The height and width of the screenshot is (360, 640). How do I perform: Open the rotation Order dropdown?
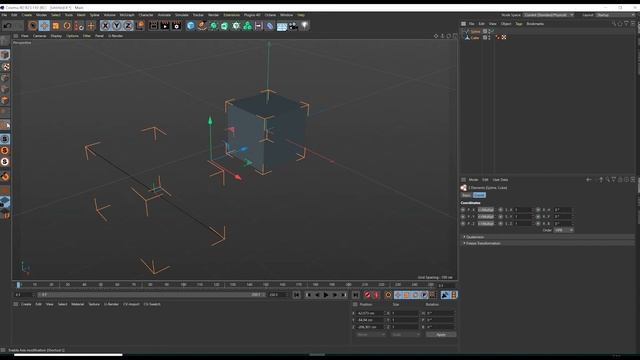coord(563,230)
